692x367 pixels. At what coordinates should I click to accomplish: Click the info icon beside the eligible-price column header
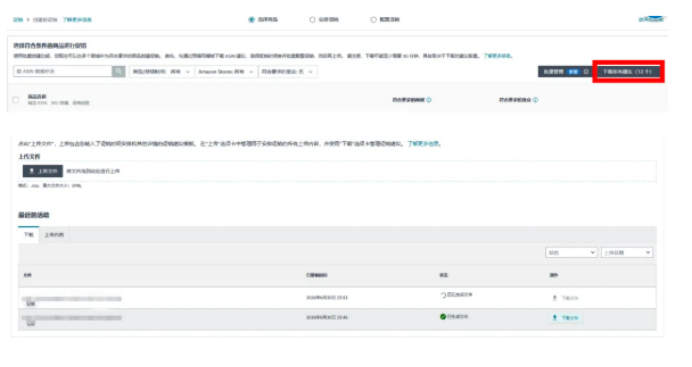429,100
